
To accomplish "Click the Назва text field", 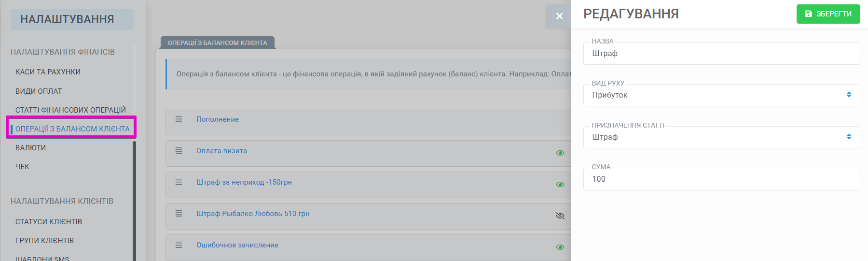I will [x=721, y=54].
